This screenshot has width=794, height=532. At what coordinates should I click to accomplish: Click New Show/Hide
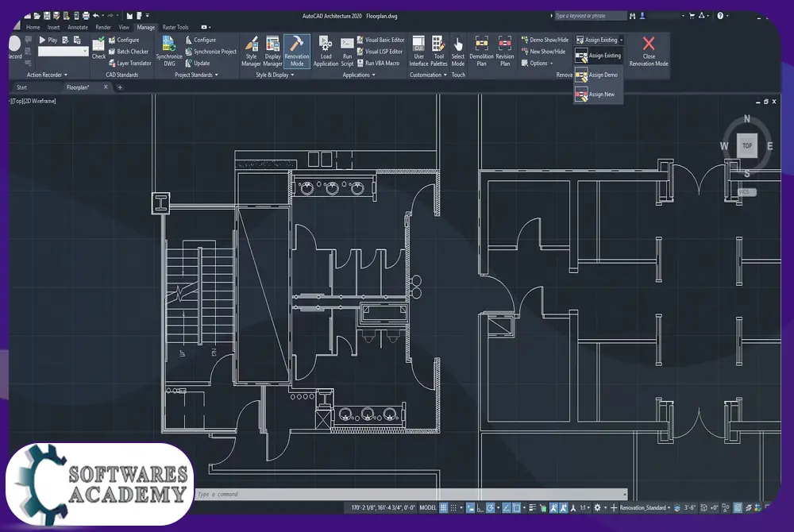point(543,51)
